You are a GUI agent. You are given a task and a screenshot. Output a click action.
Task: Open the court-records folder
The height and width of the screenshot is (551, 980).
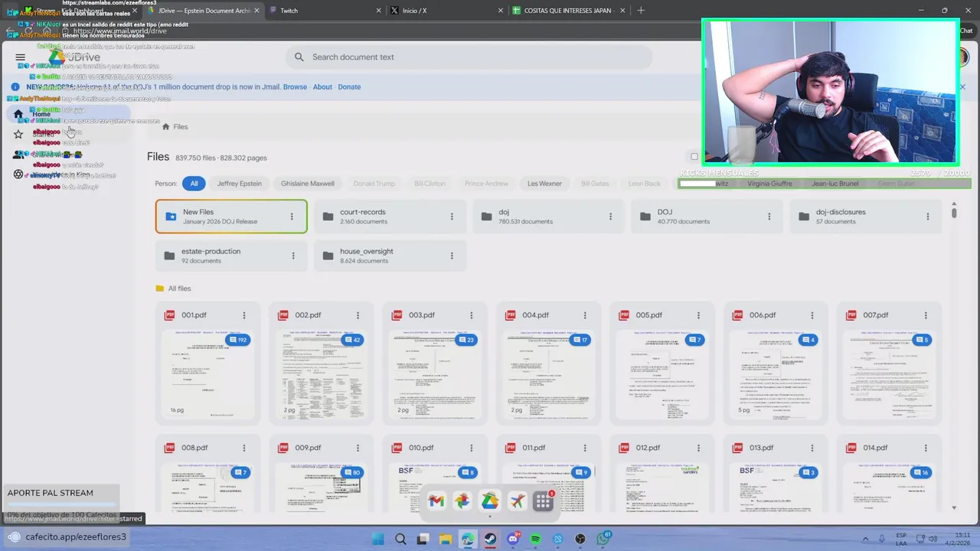(x=390, y=217)
